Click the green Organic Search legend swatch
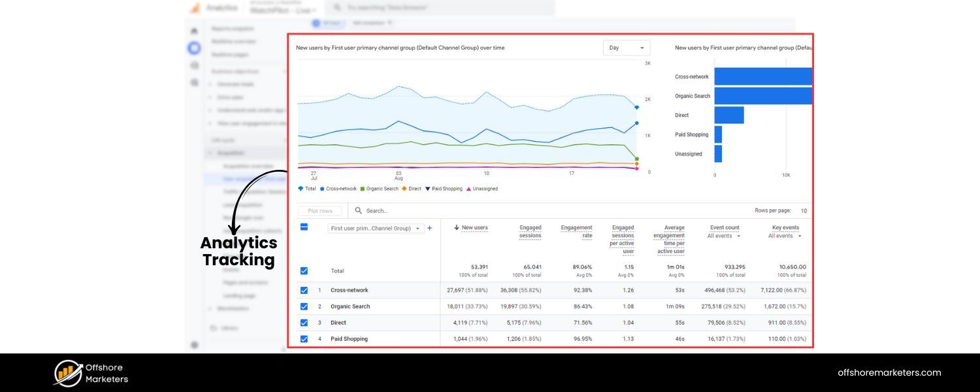980x392 pixels. click(x=361, y=189)
